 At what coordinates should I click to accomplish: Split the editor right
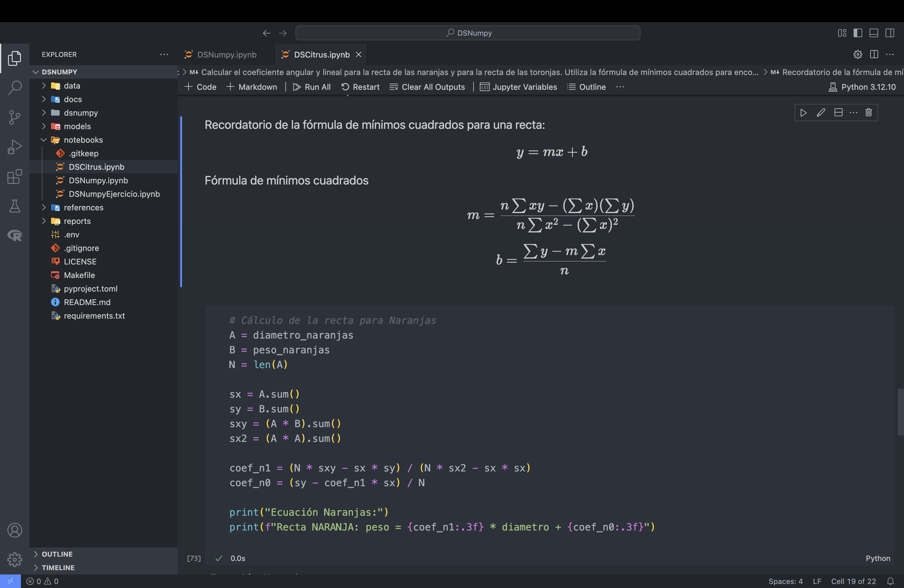874,54
